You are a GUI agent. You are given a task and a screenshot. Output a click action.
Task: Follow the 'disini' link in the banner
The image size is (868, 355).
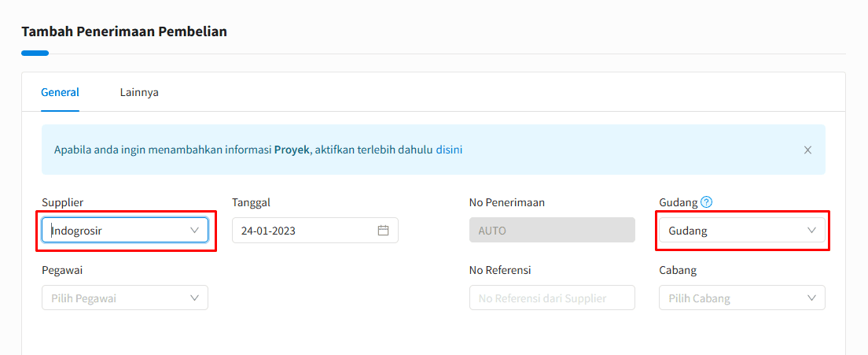tap(449, 150)
